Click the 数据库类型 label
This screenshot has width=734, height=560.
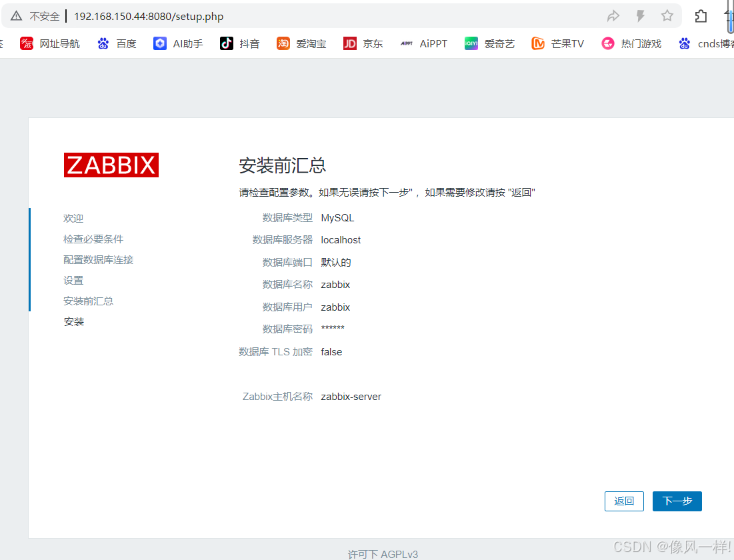pos(287,218)
